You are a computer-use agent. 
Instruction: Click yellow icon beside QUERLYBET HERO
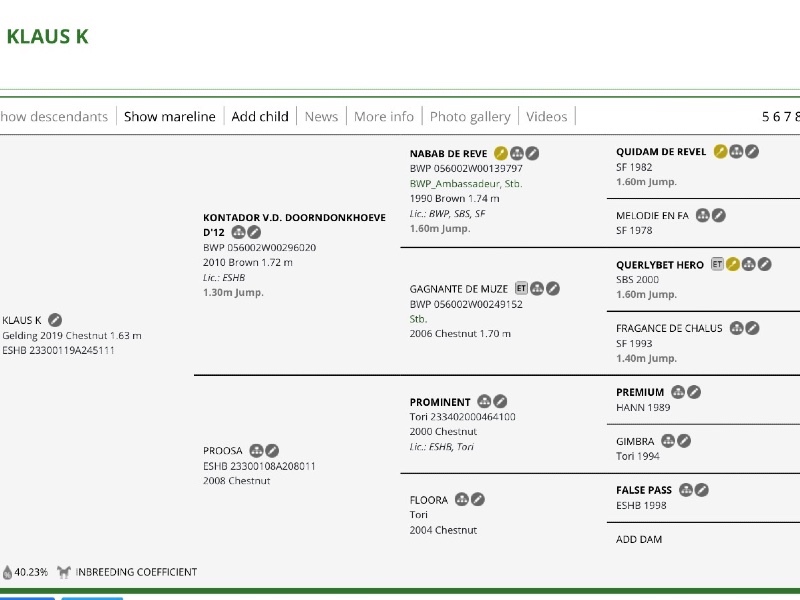(x=733, y=264)
